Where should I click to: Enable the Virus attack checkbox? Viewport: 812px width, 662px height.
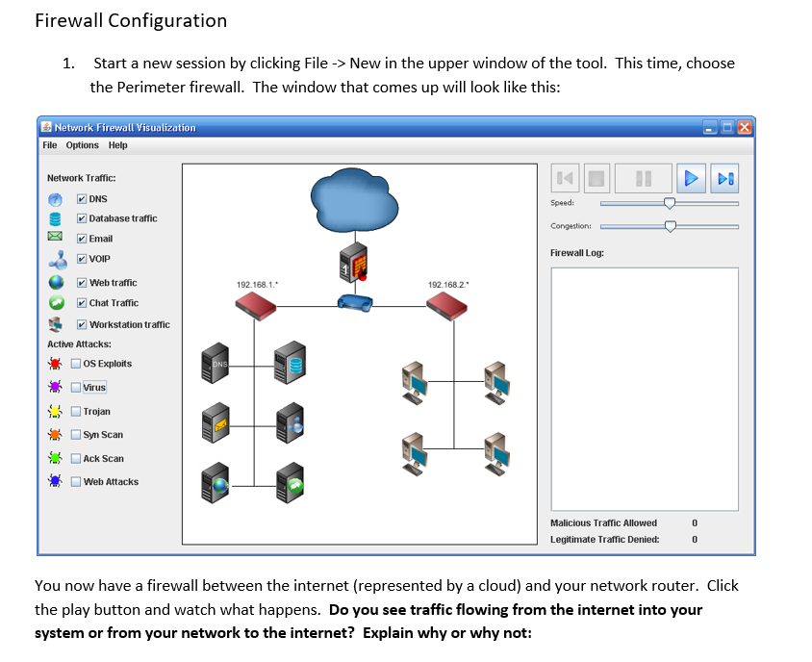coord(76,386)
